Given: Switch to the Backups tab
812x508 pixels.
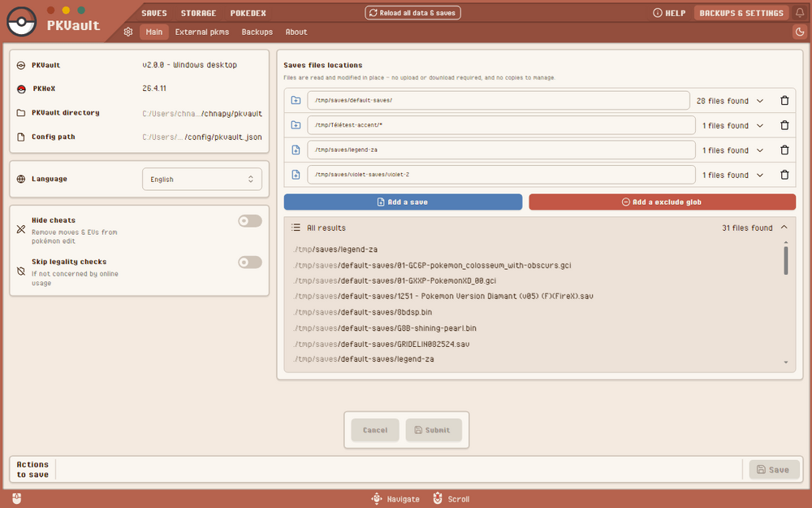Looking at the screenshot, I should click(257, 33).
